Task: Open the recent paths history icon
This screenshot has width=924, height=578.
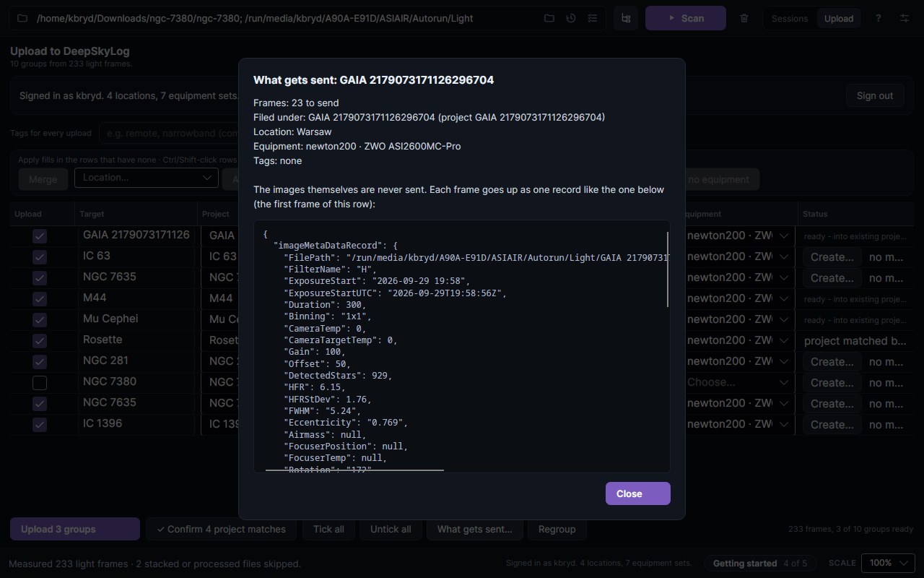Action: [571, 18]
